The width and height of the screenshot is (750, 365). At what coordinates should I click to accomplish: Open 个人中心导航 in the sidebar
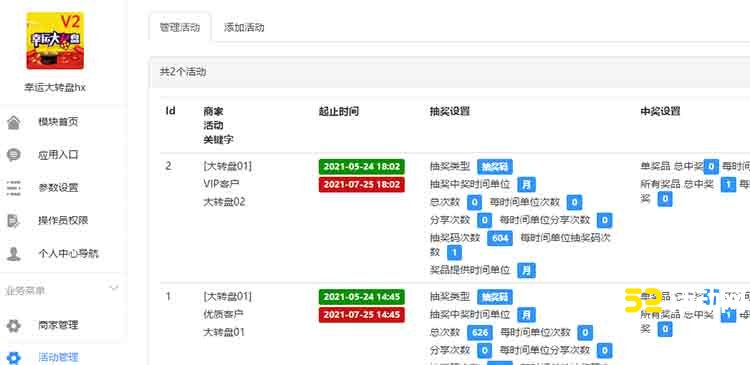pyautogui.click(x=68, y=253)
